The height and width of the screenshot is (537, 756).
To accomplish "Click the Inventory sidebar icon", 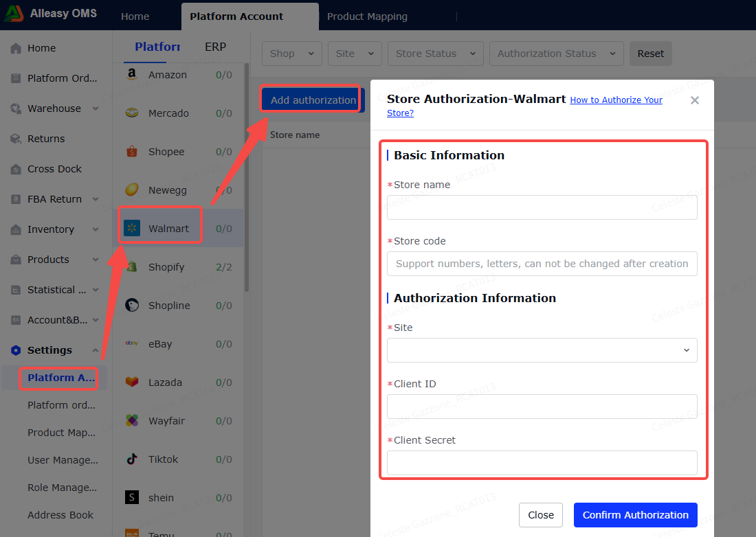I will coord(16,229).
